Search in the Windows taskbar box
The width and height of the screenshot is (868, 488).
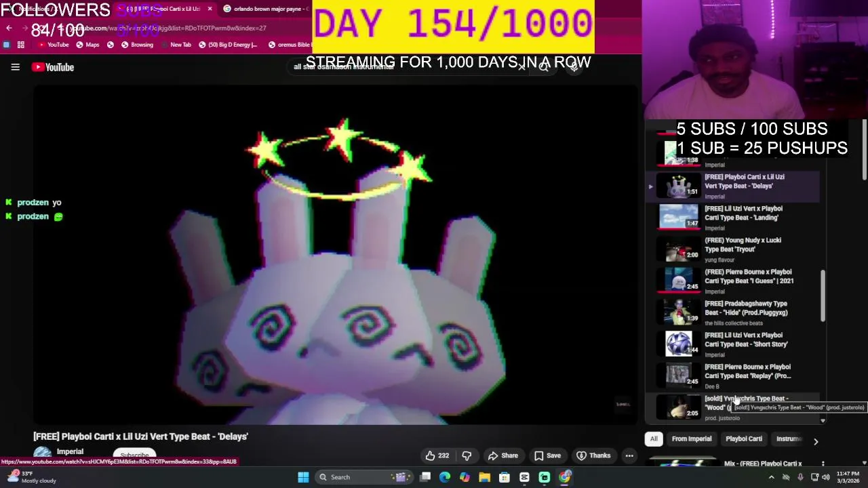point(364,477)
